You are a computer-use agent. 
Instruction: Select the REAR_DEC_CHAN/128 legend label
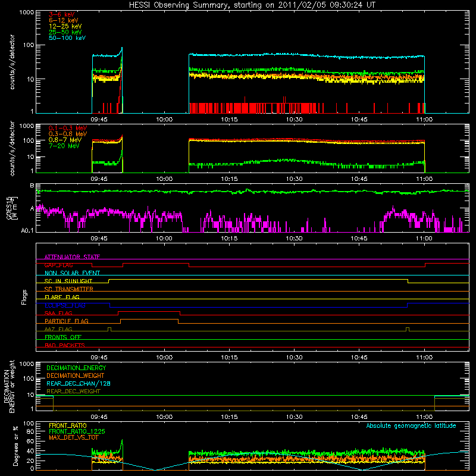pos(79,383)
